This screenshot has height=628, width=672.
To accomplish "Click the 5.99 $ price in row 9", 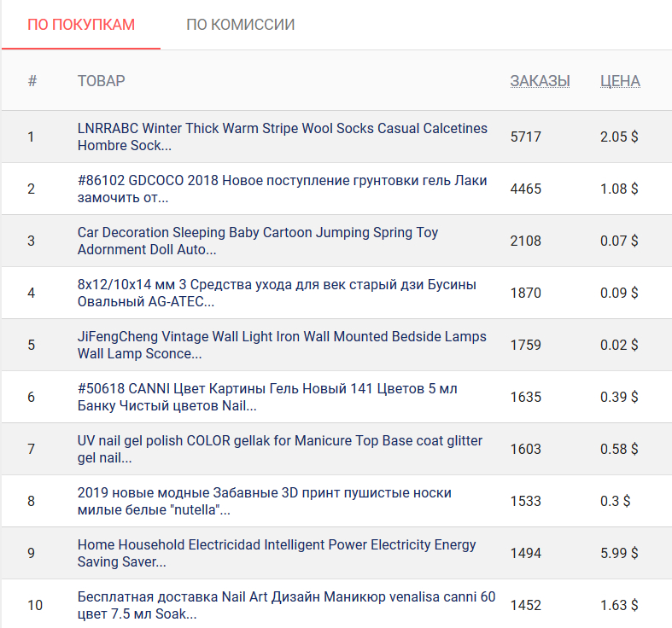I will [619, 553].
